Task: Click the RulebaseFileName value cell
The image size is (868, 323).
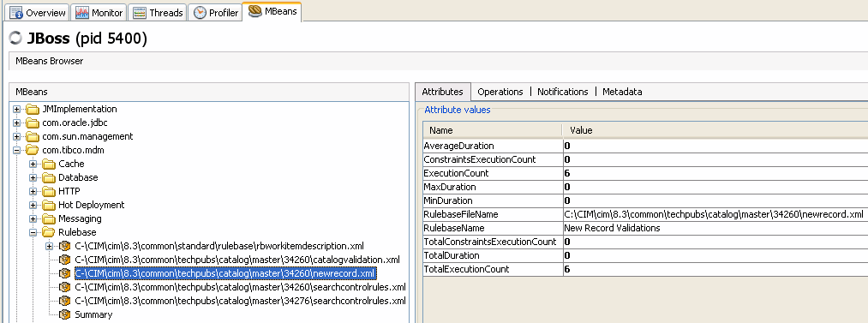Action: point(715,214)
